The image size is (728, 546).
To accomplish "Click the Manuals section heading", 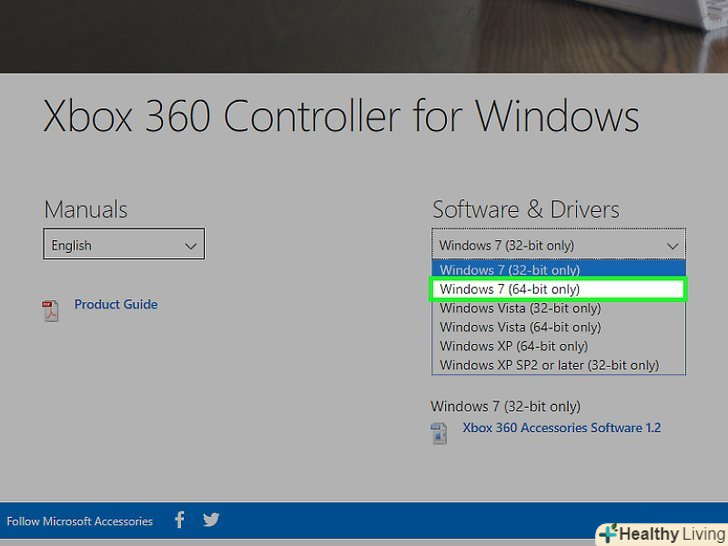I will (x=86, y=209).
